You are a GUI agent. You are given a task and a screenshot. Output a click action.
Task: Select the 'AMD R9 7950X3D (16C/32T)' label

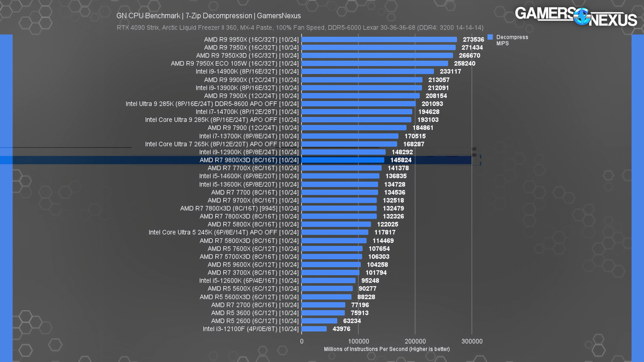point(247,56)
